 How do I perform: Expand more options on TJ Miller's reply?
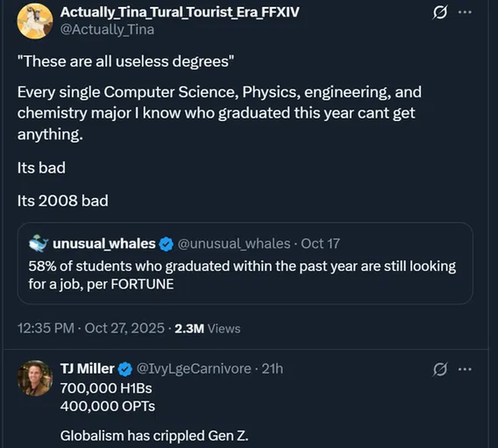pos(465,369)
